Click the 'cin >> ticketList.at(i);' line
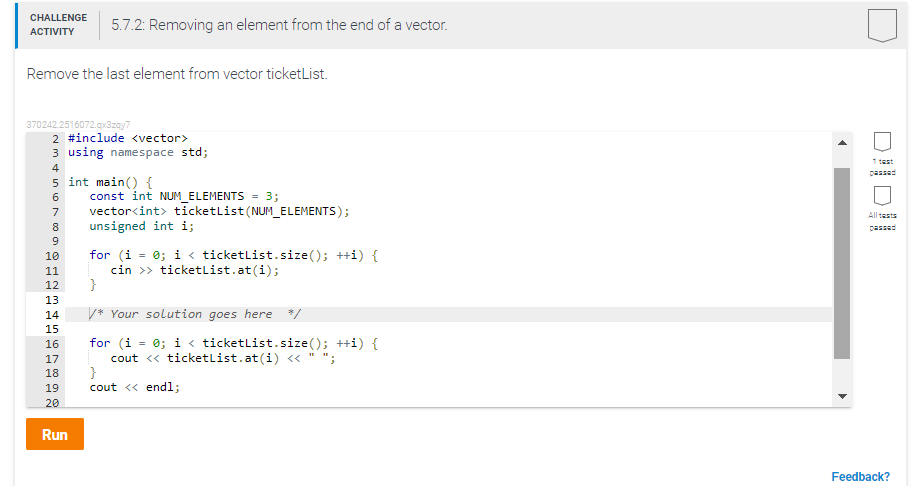 pyautogui.click(x=195, y=270)
